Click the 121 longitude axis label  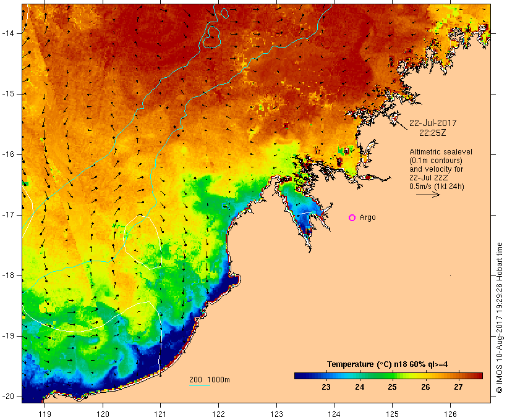tap(160, 414)
